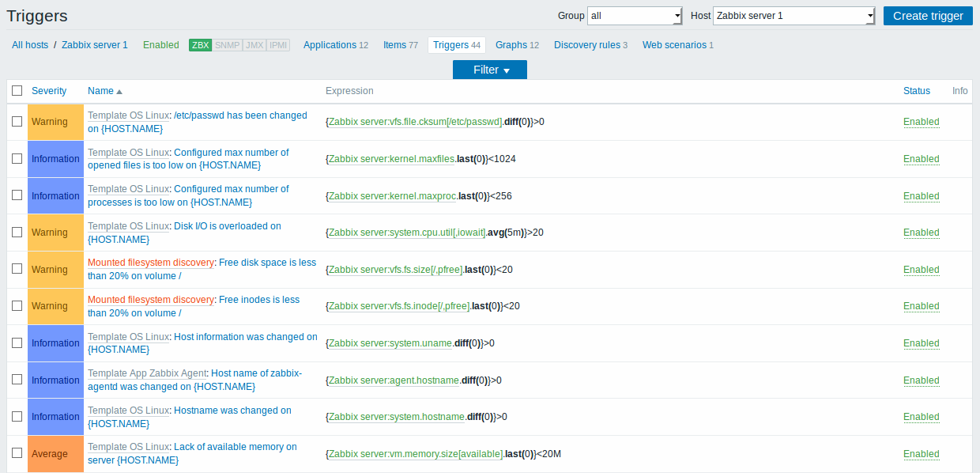Open Mounted filesystem discovery link in disk space row

151,263
